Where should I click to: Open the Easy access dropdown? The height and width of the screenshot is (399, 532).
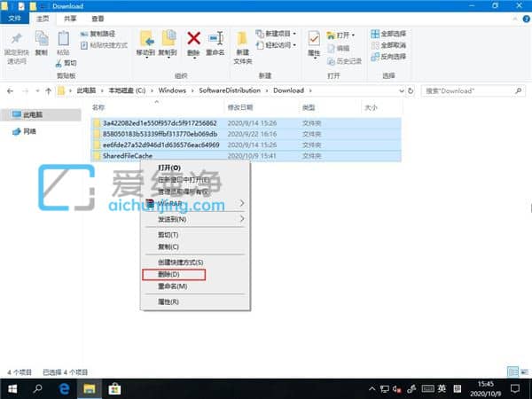tap(276, 45)
